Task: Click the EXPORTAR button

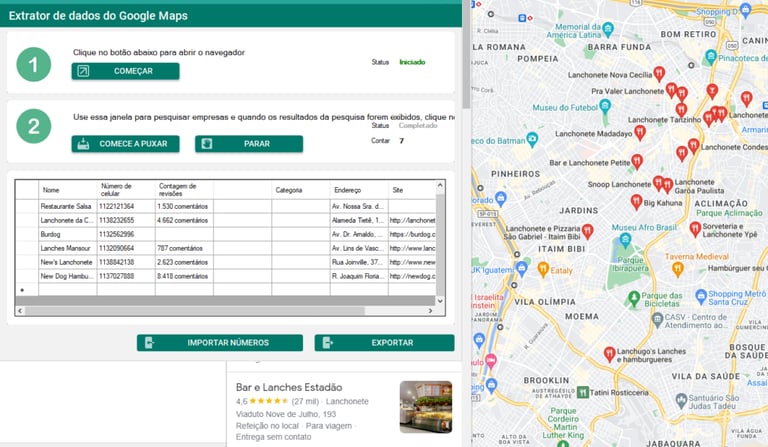Action: click(384, 343)
